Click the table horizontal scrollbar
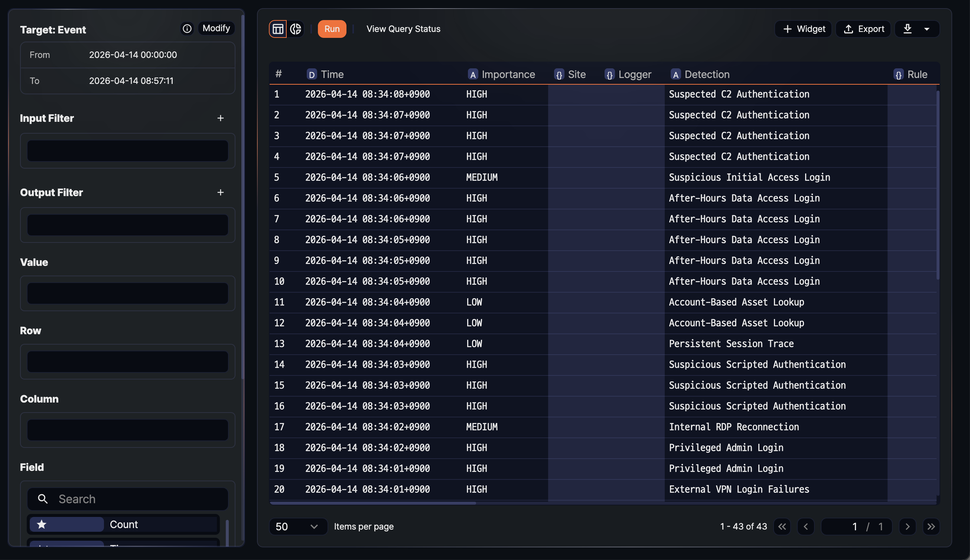This screenshot has width=970, height=560. (373, 503)
